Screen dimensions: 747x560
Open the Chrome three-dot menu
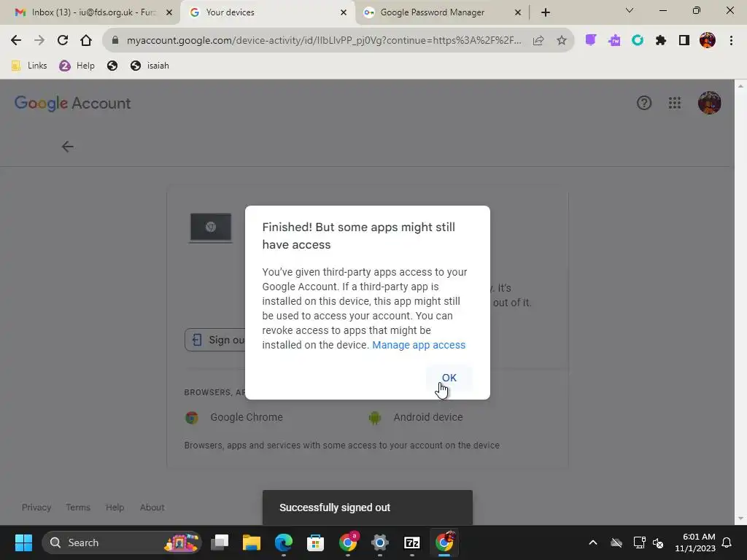[731, 41]
